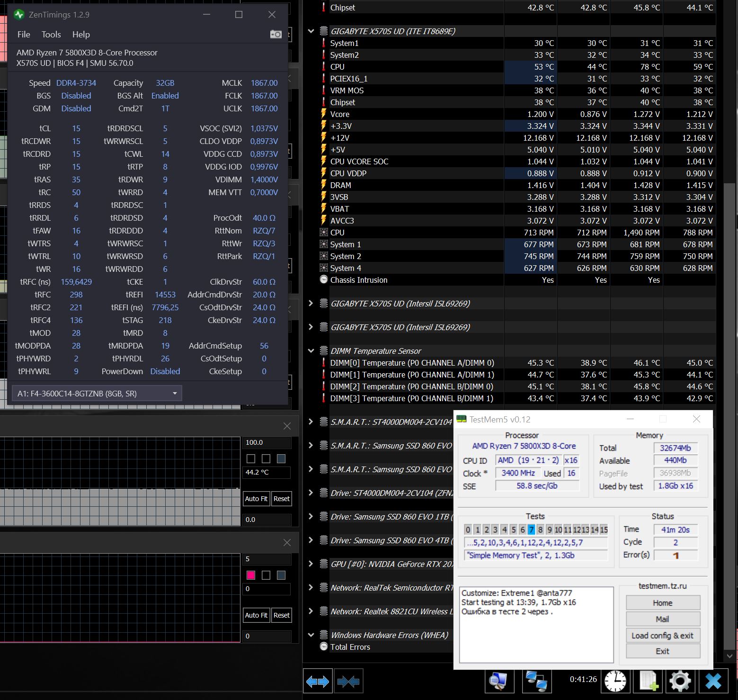738x700 pixels.
Task: Click the thermometer icon beside VRM MOS
Action: click(x=324, y=90)
